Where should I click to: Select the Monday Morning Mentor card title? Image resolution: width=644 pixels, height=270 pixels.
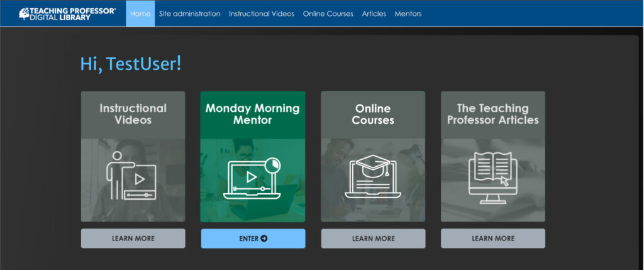click(253, 115)
